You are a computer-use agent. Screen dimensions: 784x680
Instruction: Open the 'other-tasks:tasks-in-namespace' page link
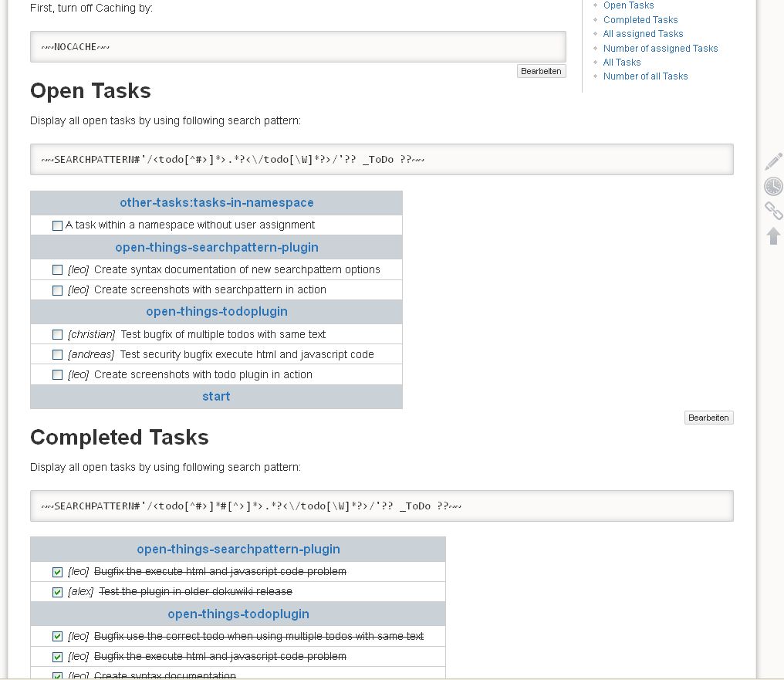point(216,203)
